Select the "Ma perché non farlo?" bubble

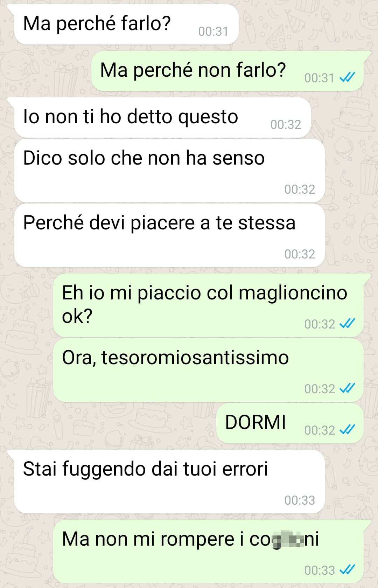click(227, 71)
